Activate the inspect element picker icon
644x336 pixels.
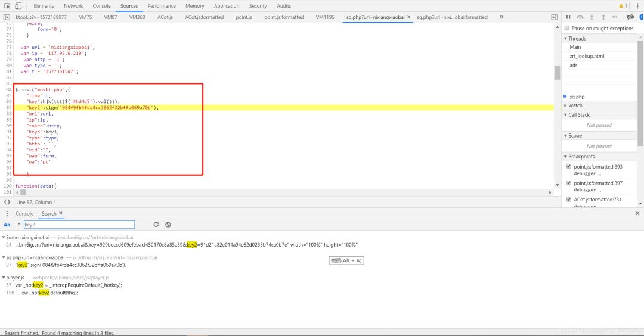[x=7, y=6]
